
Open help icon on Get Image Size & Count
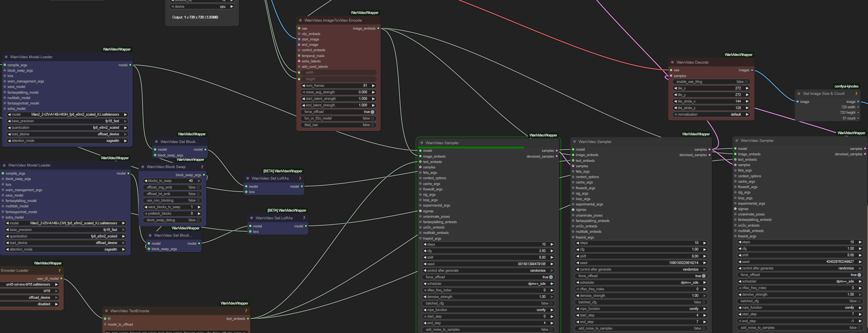point(856,94)
